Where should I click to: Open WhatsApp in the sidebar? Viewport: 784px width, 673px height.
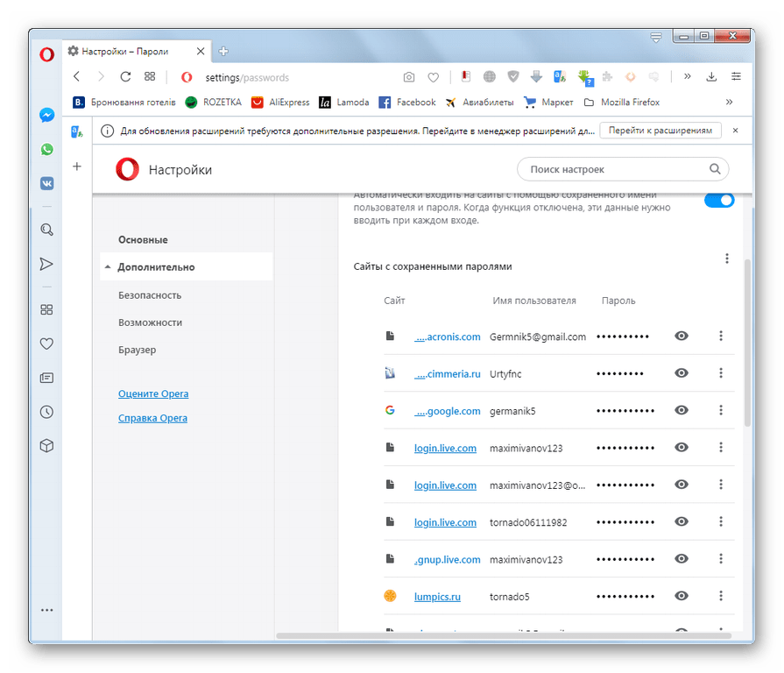46,150
